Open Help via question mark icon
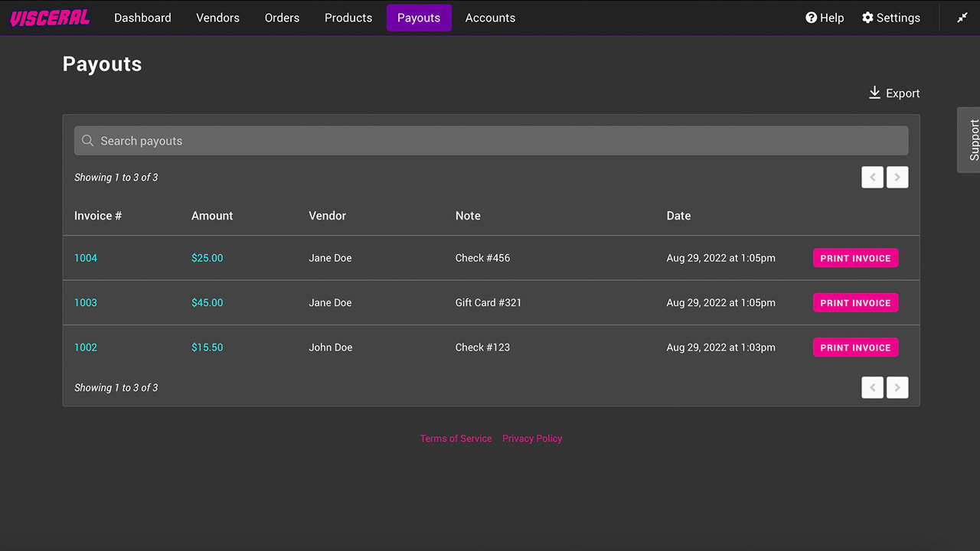 [812, 18]
